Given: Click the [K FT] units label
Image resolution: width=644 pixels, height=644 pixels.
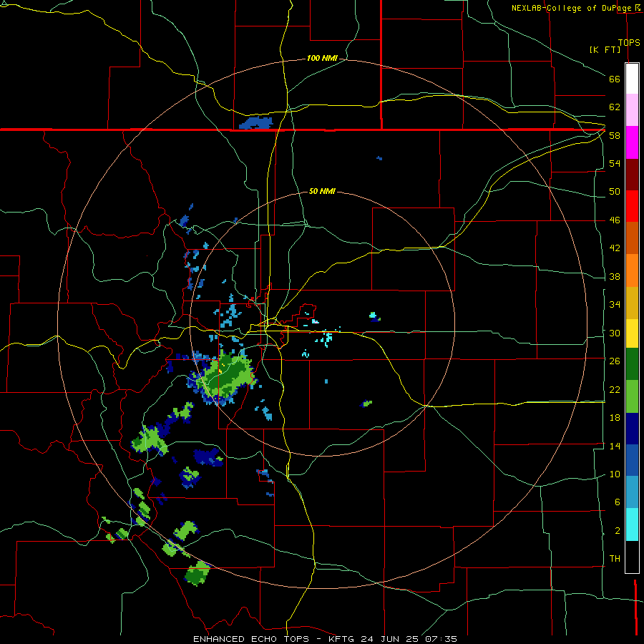Looking at the screenshot, I should tap(605, 50).
